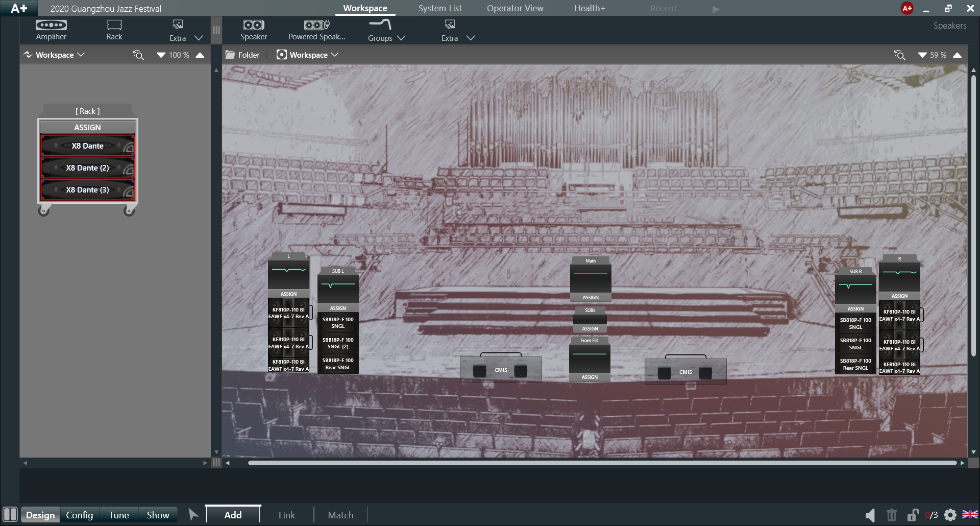Open the workspace Extra image icon
Image resolution: width=980 pixels, height=526 pixels.
pos(450,25)
